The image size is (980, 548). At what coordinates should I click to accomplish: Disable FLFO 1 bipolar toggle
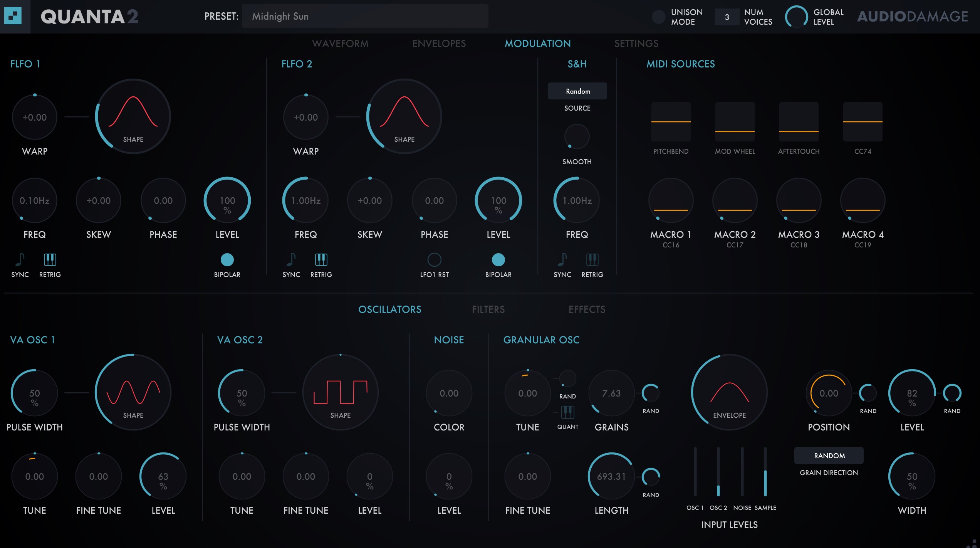click(227, 260)
